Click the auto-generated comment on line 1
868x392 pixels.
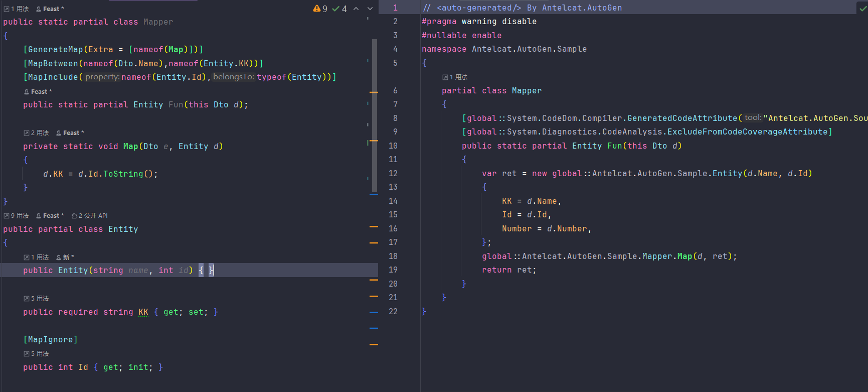coord(522,8)
